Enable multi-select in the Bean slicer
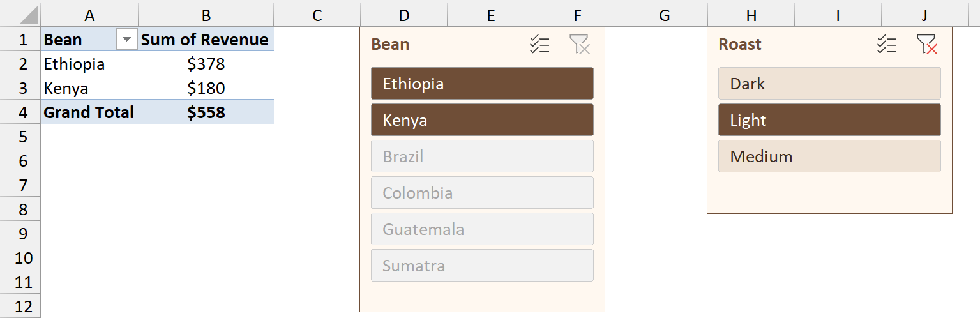The image size is (980, 318). 539,45
